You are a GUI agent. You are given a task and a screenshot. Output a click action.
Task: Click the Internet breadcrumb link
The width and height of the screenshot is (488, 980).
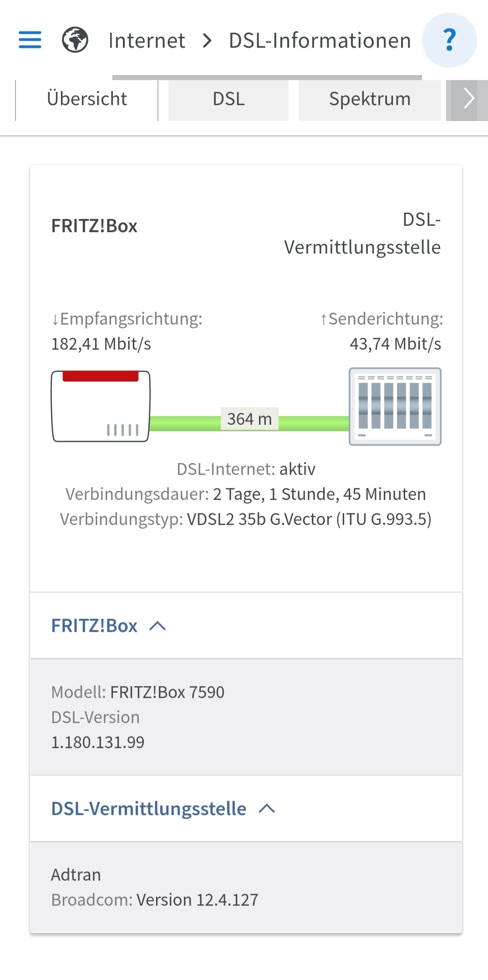147,41
